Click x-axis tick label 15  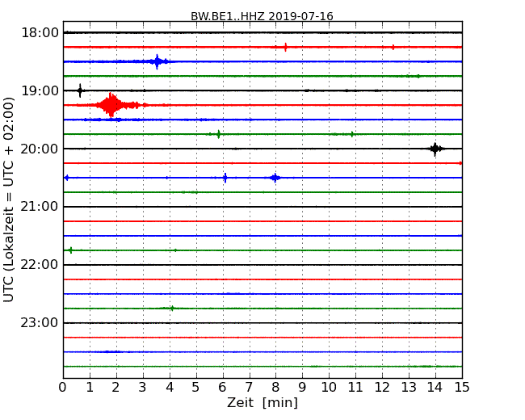coord(462,388)
